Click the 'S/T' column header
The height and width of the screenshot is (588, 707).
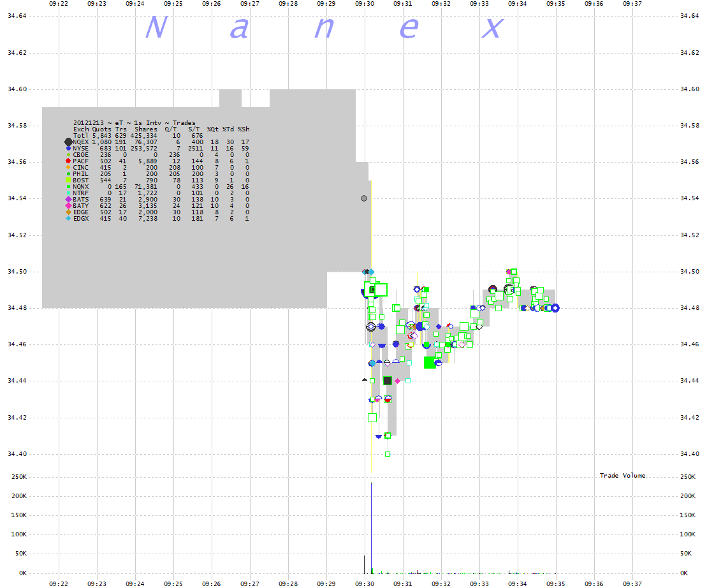194,129
